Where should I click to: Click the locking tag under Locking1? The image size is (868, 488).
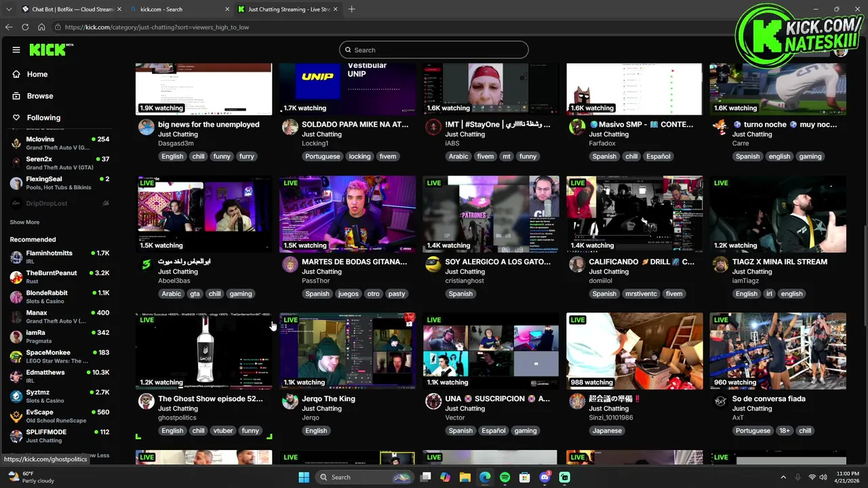pyautogui.click(x=359, y=157)
